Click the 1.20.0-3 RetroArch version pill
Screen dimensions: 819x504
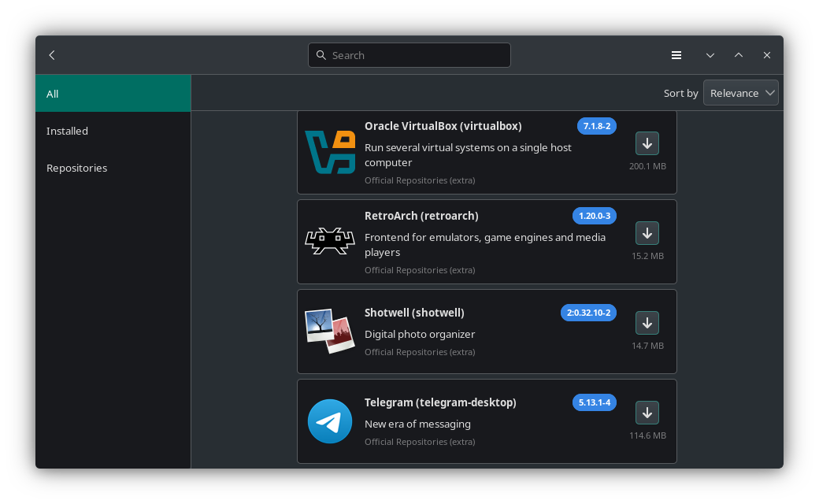[595, 216]
